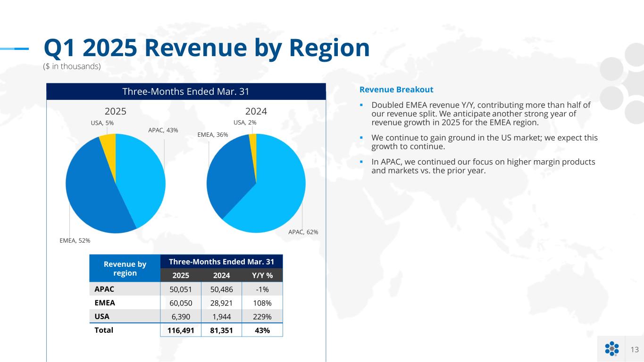The height and width of the screenshot is (362, 644).
Task: Select the 'Three-Months Ended Mar. 31' banner header
Action: [x=186, y=91]
